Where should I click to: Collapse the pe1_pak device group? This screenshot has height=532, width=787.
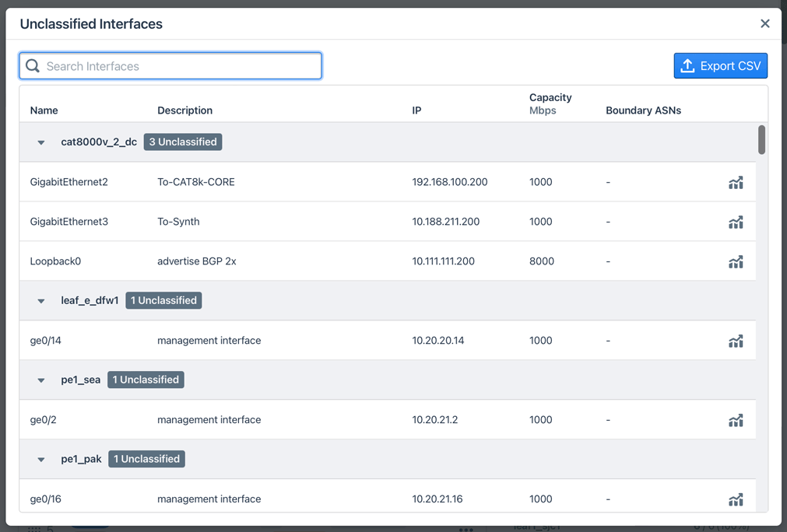pyautogui.click(x=40, y=459)
